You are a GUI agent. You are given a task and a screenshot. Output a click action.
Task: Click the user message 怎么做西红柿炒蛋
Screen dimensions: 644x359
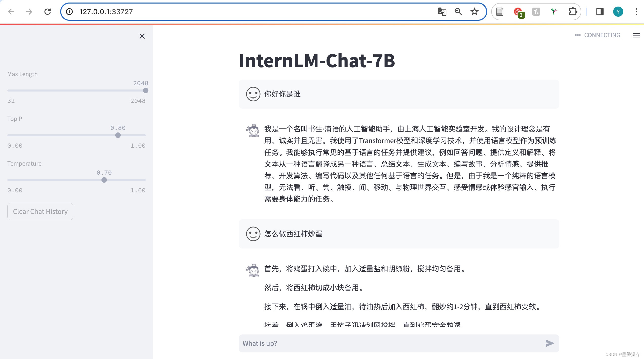[293, 234]
